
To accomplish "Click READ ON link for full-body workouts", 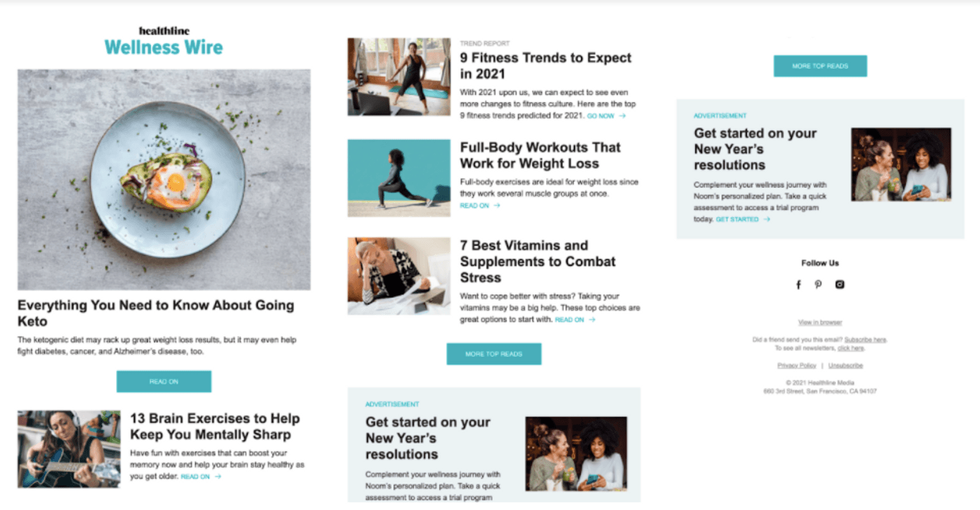I will 480,206.
